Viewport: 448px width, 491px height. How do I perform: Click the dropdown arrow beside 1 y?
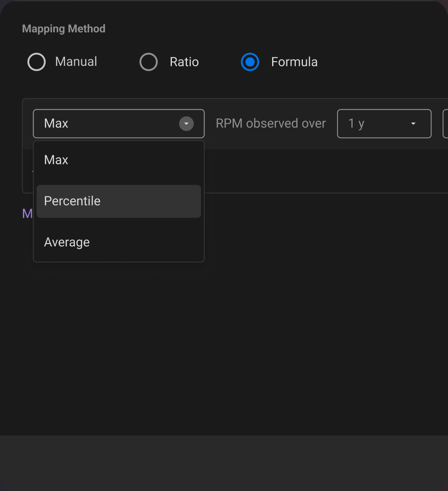point(413,123)
